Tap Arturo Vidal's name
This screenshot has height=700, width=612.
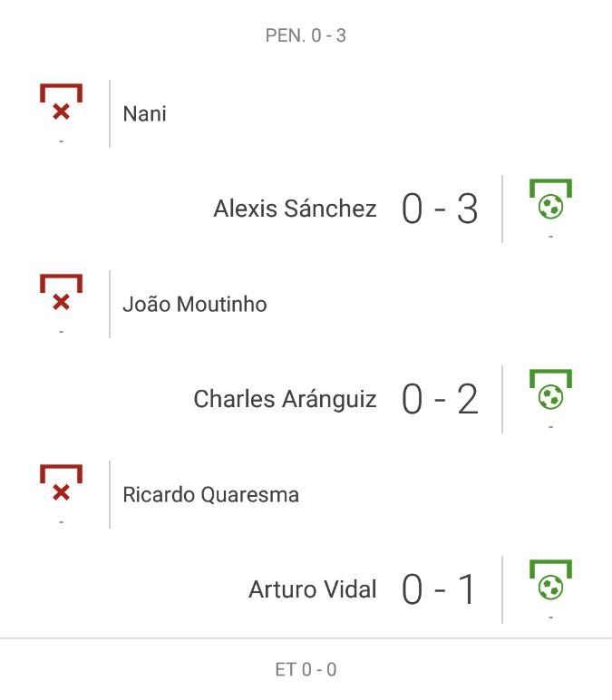tap(312, 590)
